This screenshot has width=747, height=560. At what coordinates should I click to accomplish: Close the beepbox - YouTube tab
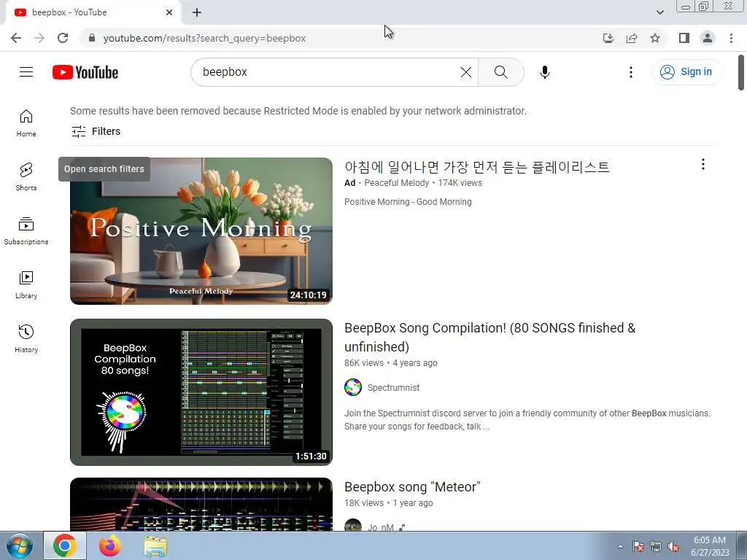(x=169, y=12)
